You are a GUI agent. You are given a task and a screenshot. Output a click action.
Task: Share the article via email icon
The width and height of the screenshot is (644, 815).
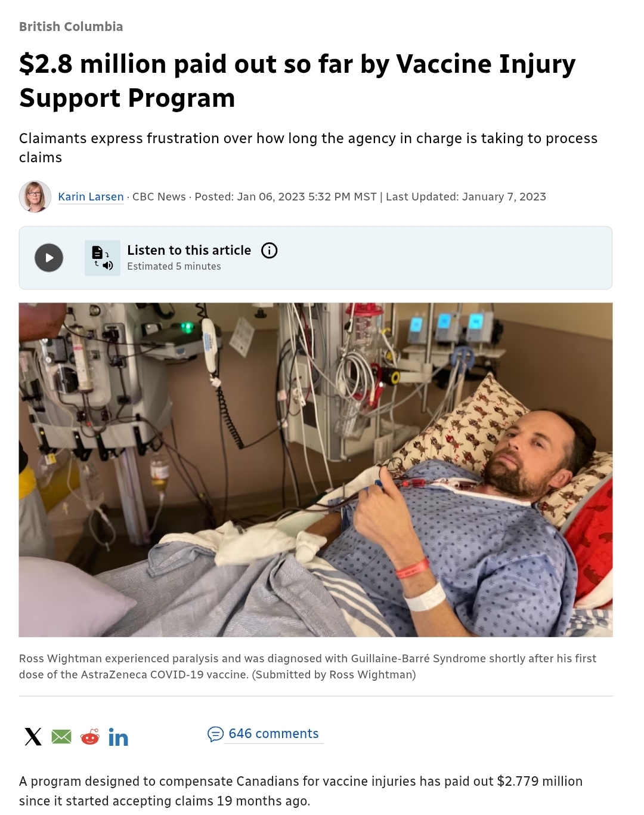click(61, 737)
